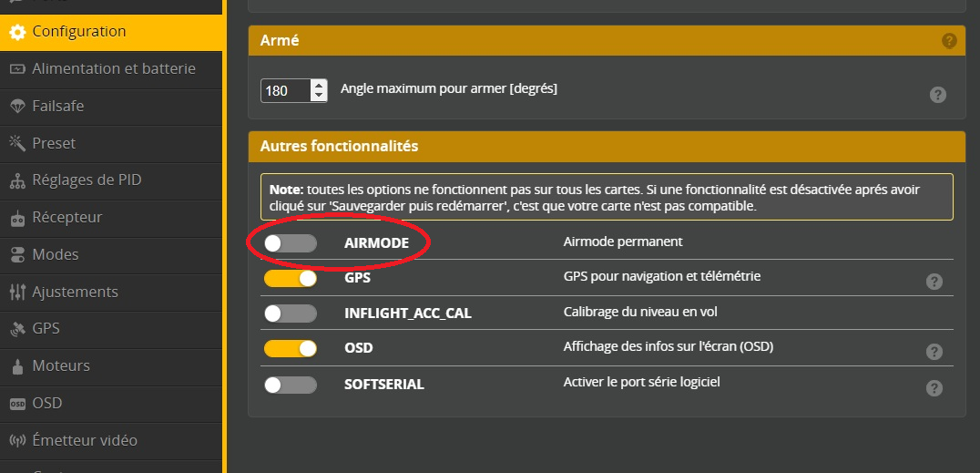The height and width of the screenshot is (473, 980).
Task: Disable the GPS feature toggle
Action: [290, 278]
